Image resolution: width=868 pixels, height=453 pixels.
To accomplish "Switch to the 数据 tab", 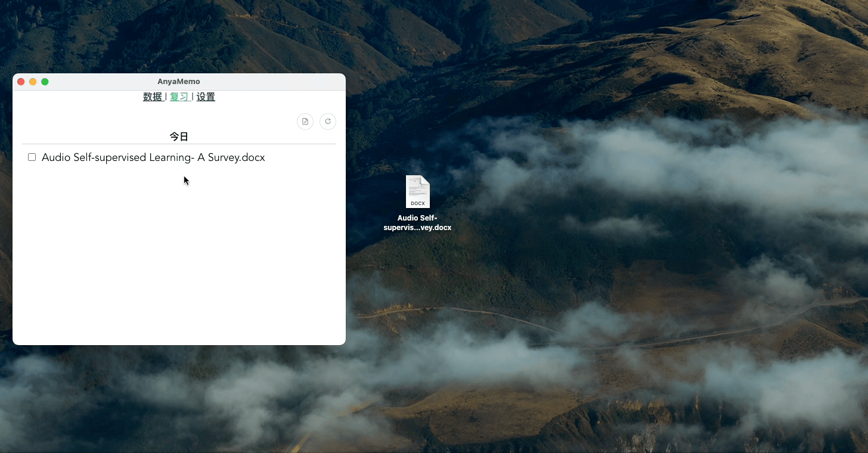I will click(x=153, y=97).
